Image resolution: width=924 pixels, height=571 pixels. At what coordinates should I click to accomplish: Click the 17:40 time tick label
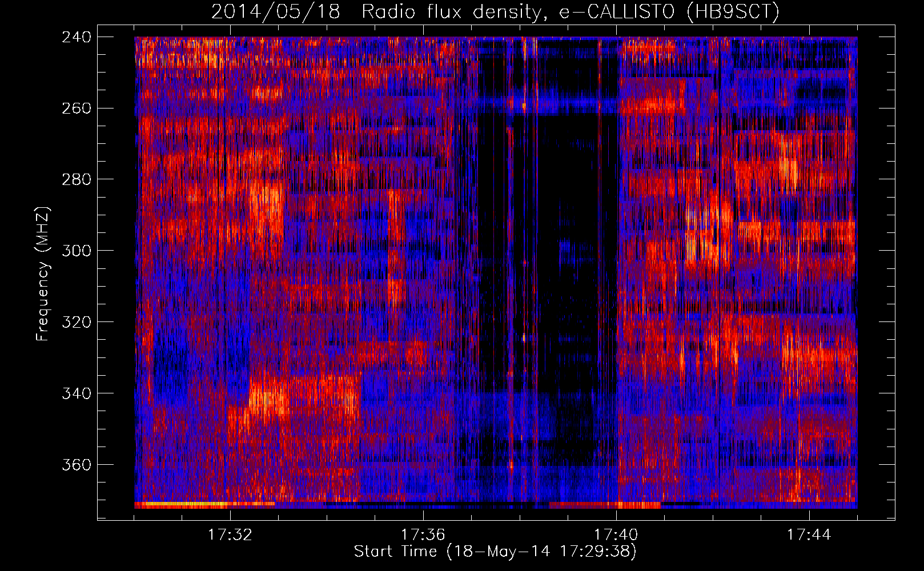pyautogui.click(x=616, y=534)
